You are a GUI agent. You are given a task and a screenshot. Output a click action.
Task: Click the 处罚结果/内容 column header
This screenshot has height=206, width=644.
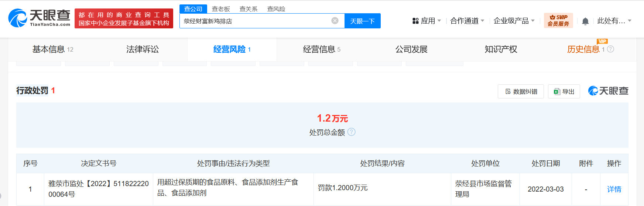pos(382,163)
